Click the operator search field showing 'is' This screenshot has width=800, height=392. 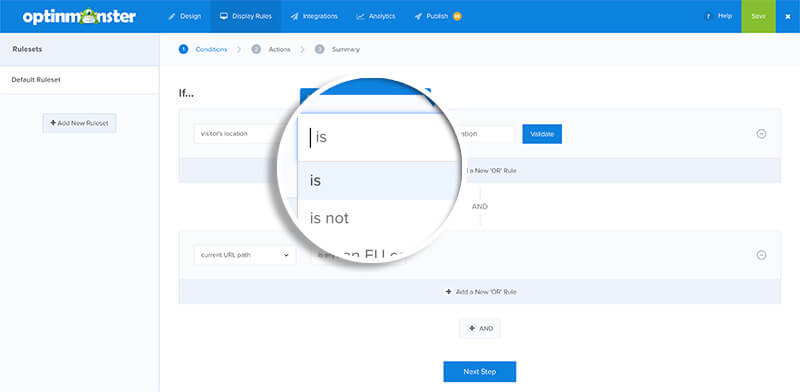[x=377, y=137]
